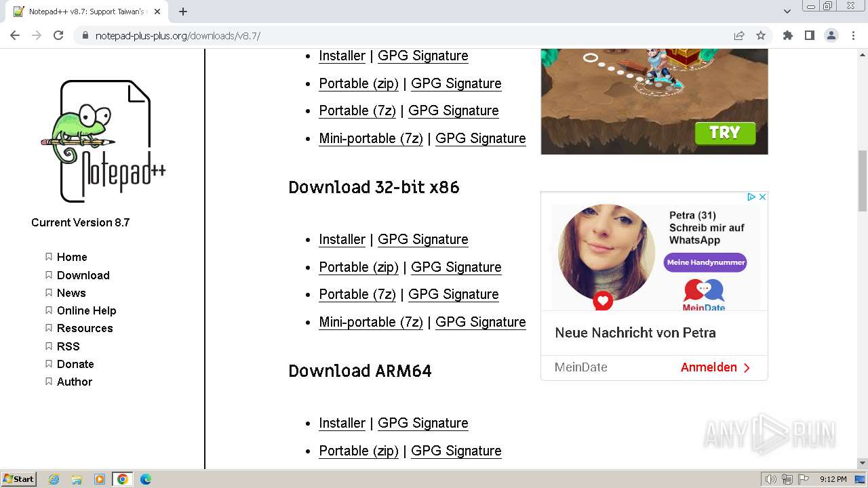Image resolution: width=868 pixels, height=488 pixels.
Task: Open the News sidebar link
Action: pos(71,293)
